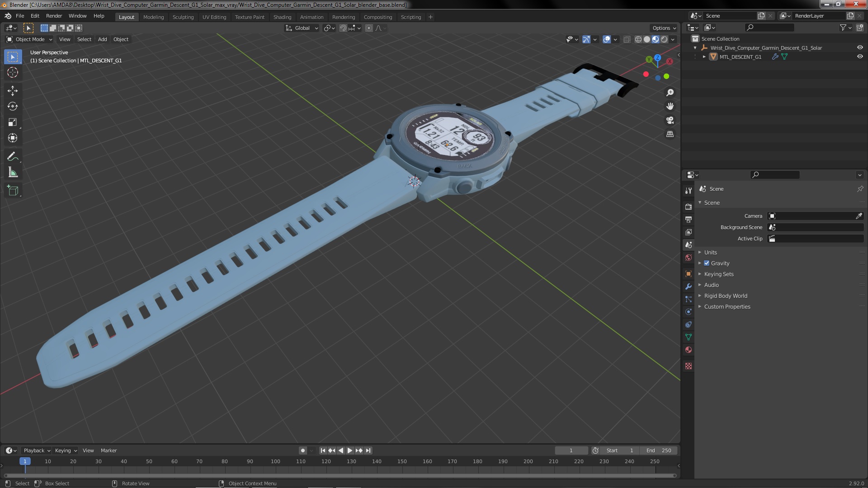Open the File menu

point(20,16)
